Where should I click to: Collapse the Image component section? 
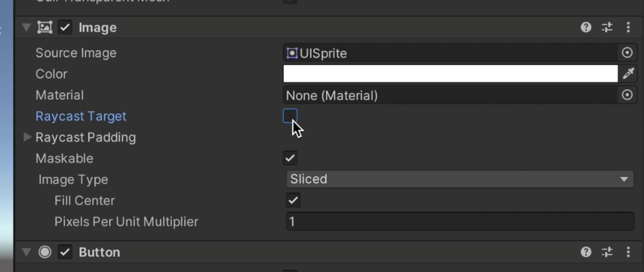tap(27, 28)
